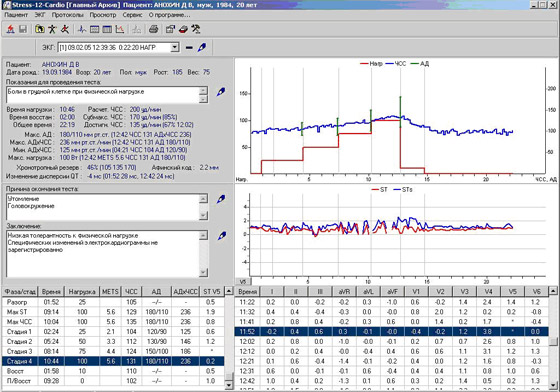The height and width of the screenshot is (392, 560).
Task: Open the Пациент menu
Action: point(16,15)
